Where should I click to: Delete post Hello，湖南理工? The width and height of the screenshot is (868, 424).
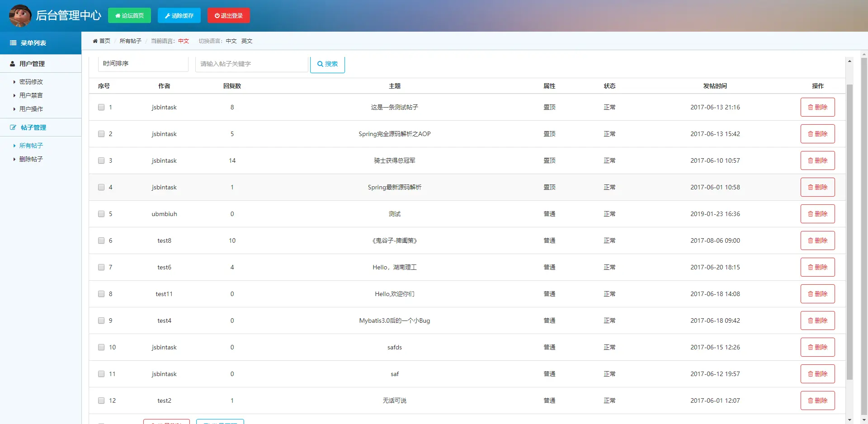click(x=817, y=267)
